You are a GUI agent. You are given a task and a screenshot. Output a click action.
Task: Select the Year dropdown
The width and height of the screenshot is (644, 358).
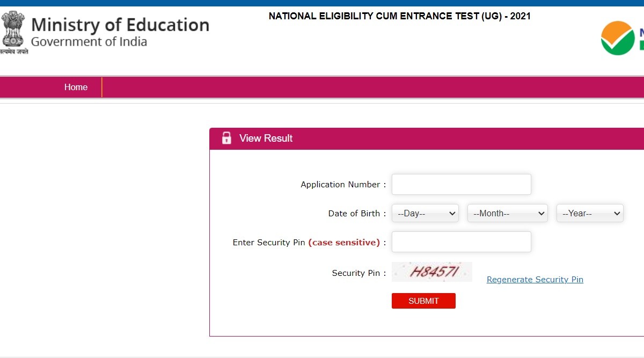589,213
